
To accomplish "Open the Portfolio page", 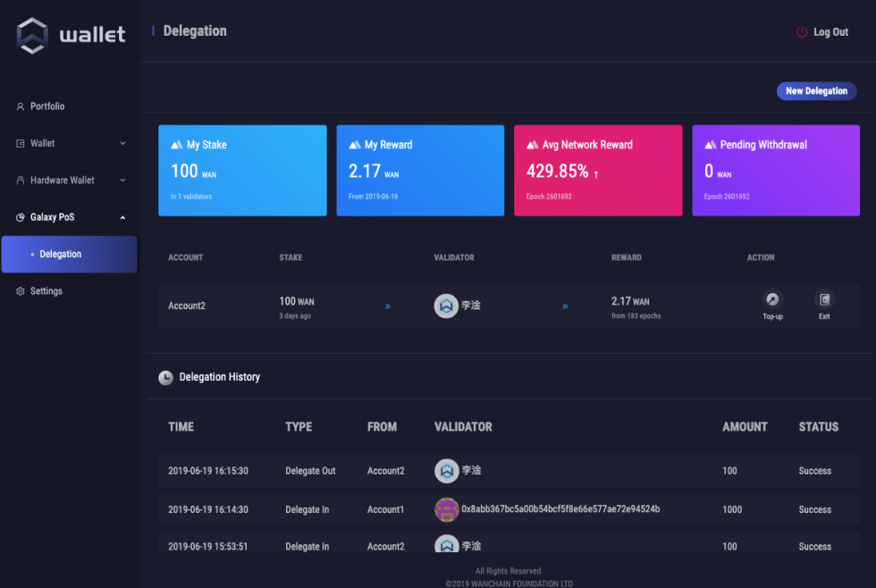I will tap(47, 106).
